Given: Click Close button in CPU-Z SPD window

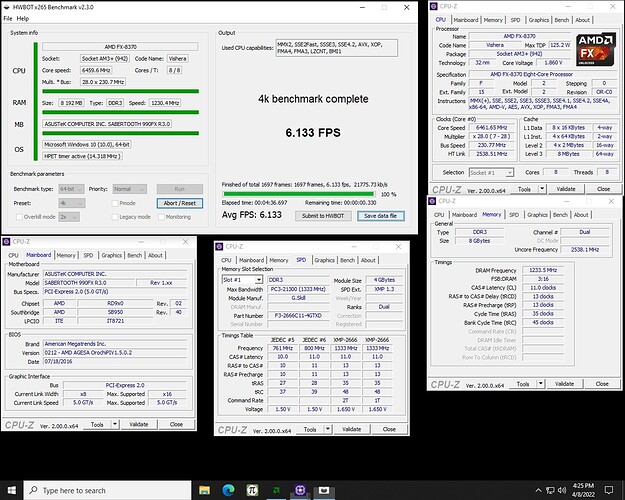Looking at the screenshot, I should pos(389,429).
